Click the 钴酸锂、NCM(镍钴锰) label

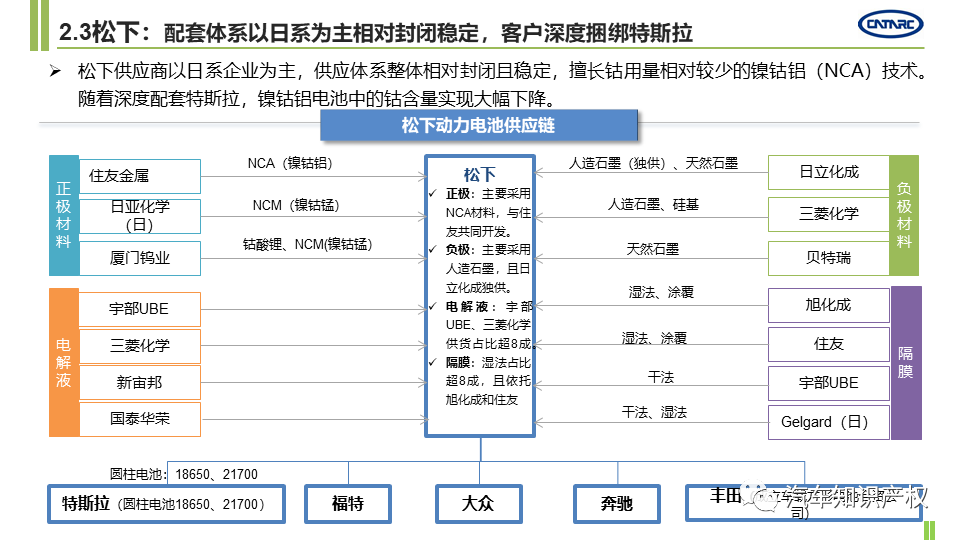point(307,244)
